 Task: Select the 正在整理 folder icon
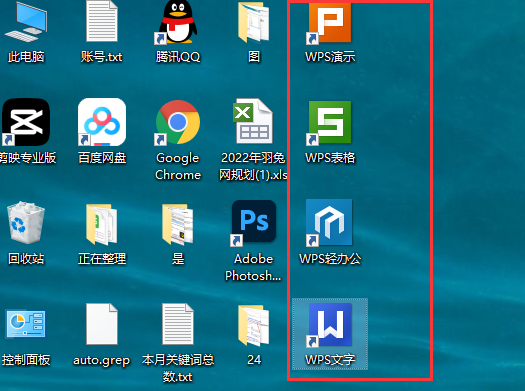(102, 224)
